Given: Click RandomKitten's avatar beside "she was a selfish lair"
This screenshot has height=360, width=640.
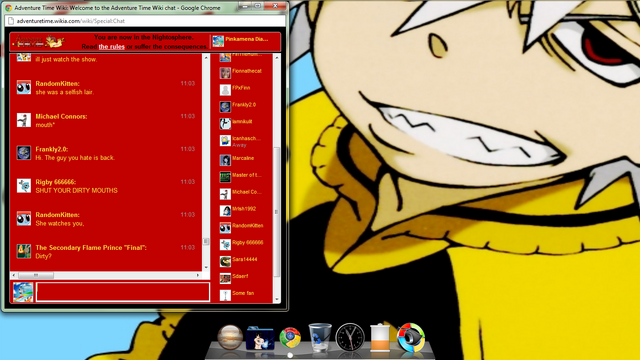Looking at the screenshot, I should tap(24, 87).
